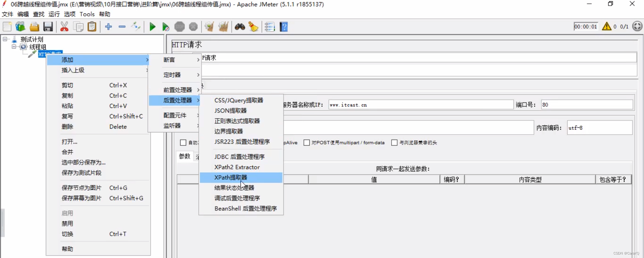Switch to the 参数 tab
This screenshot has height=258, width=644.
pyautogui.click(x=185, y=156)
